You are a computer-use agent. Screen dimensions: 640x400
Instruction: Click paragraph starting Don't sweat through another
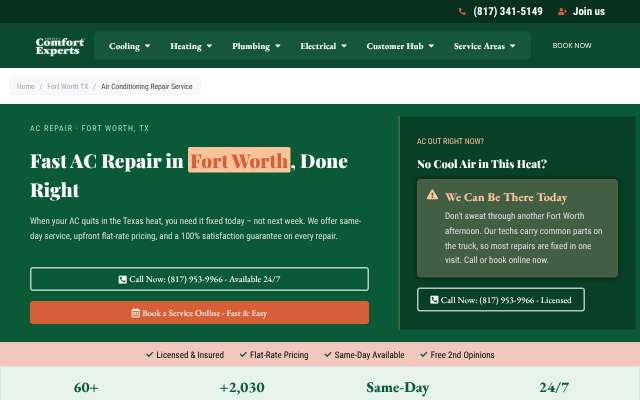tap(524, 238)
